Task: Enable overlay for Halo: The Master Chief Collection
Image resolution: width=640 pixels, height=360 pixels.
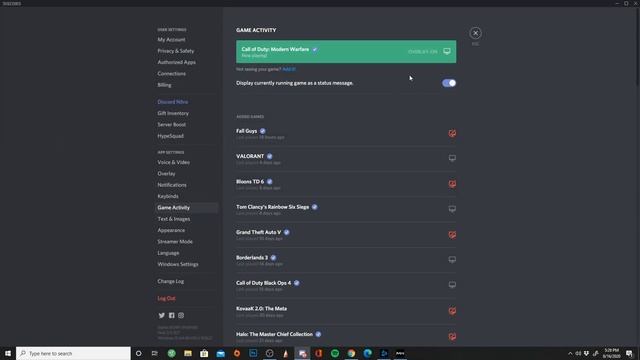Action: pos(452,336)
